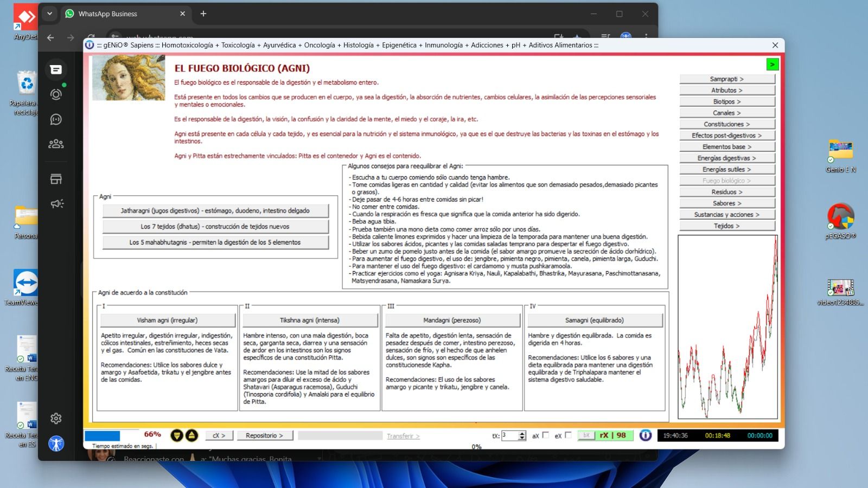Close the WhatsApp Business tab

click(182, 14)
